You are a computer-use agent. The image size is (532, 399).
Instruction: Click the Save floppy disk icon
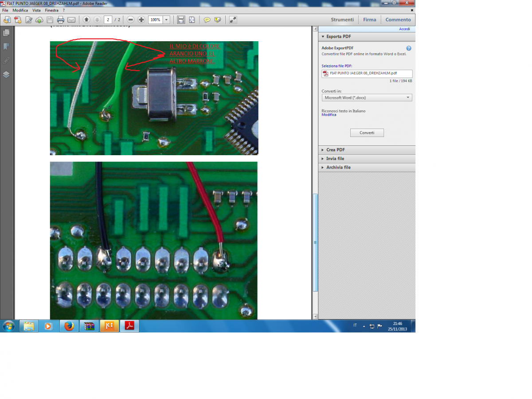50,20
